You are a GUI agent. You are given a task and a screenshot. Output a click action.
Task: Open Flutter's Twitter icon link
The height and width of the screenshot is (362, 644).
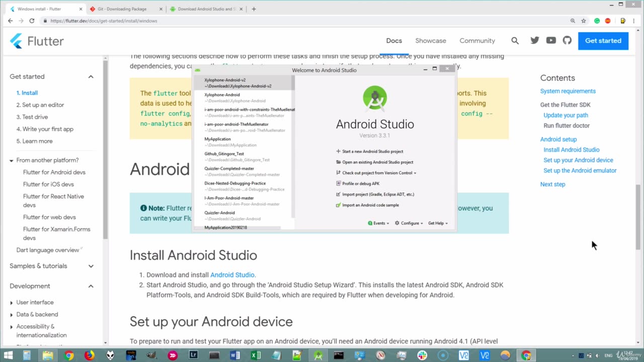point(535,40)
